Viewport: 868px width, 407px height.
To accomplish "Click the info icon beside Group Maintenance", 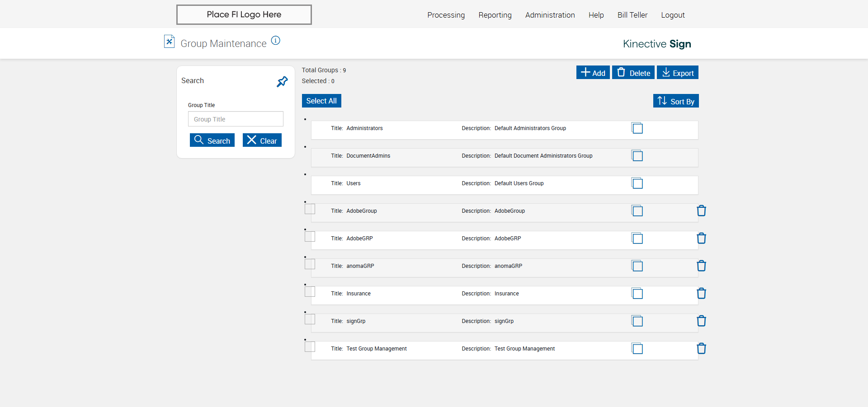I will pos(276,41).
